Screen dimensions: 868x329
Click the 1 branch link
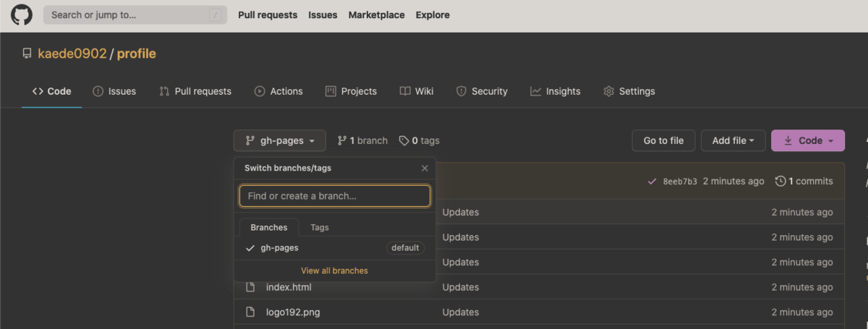[x=362, y=140]
